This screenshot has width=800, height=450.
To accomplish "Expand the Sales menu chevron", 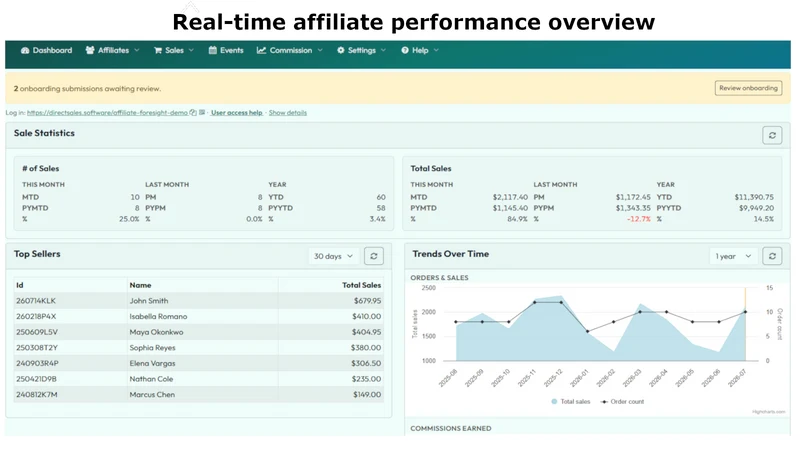I will [191, 51].
